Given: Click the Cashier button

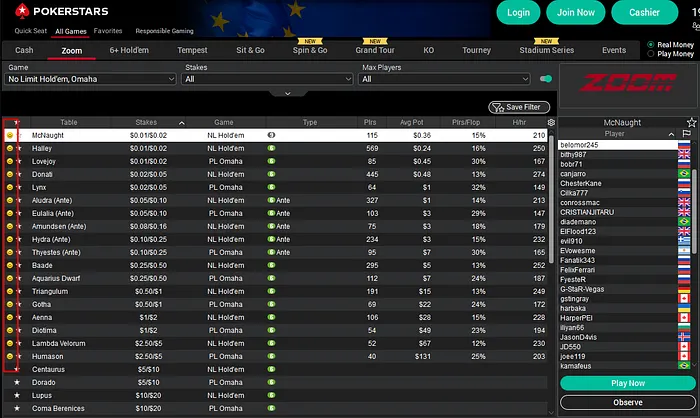Looking at the screenshot, I should [644, 13].
